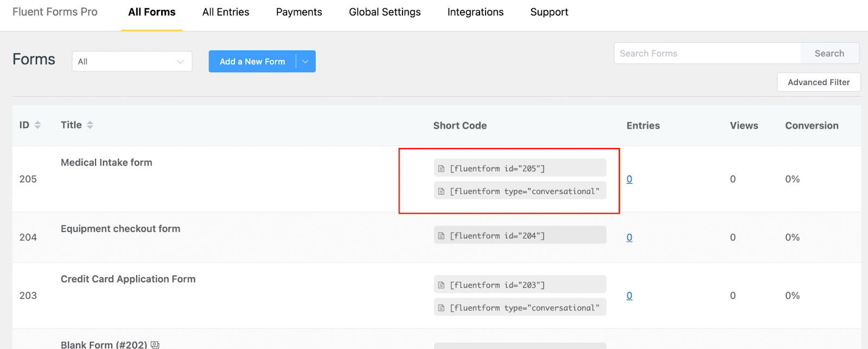Click copy icon for Medical Intake conversational shortcode

[x=441, y=191]
